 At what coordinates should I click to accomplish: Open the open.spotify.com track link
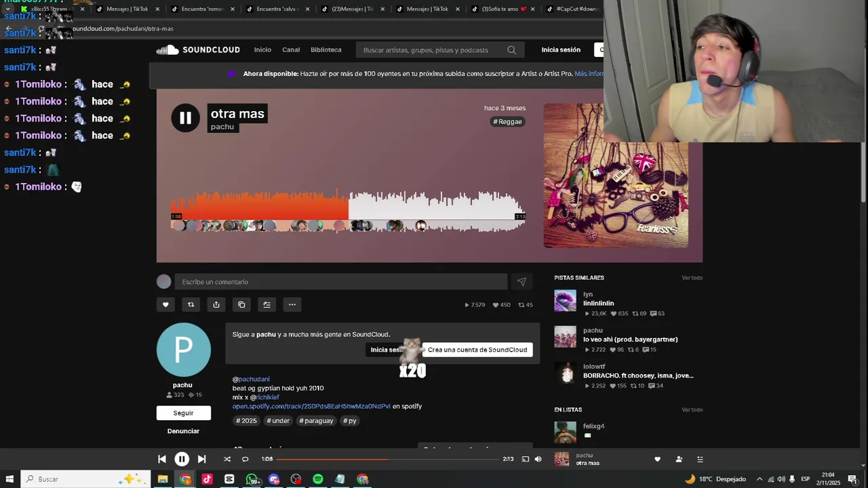point(311,407)
